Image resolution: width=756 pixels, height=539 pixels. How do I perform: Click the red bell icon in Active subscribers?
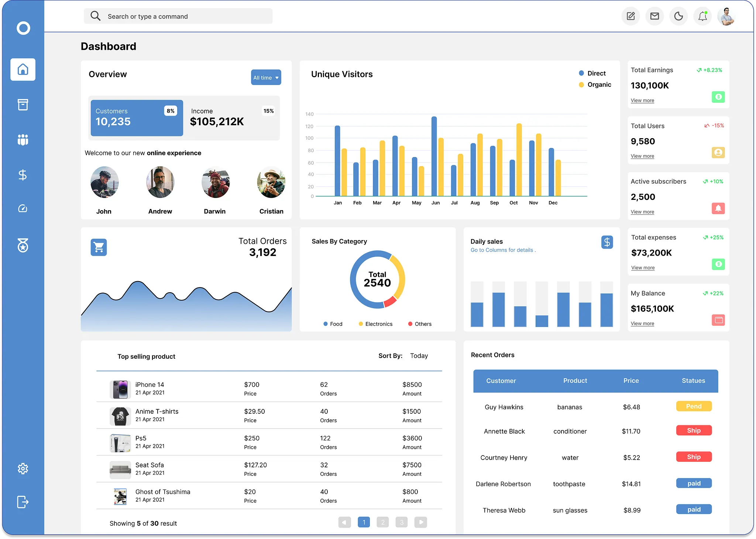718,208
